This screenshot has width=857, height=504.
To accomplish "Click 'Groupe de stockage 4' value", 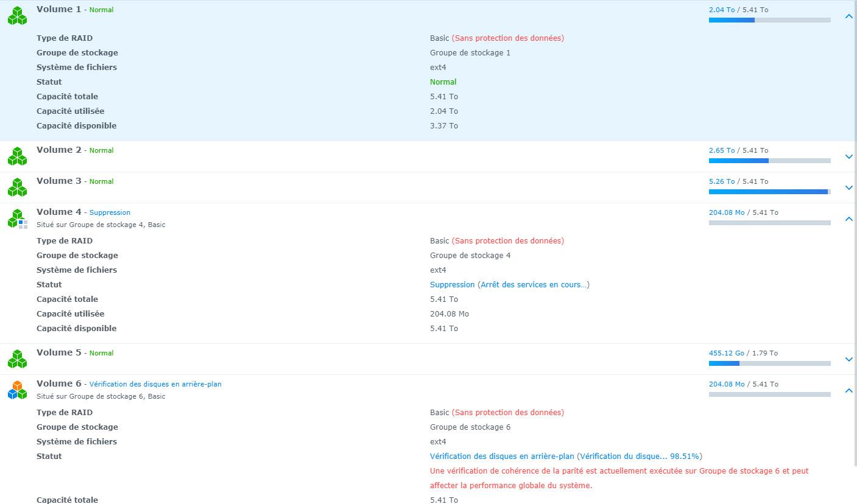I will [470, 255].
